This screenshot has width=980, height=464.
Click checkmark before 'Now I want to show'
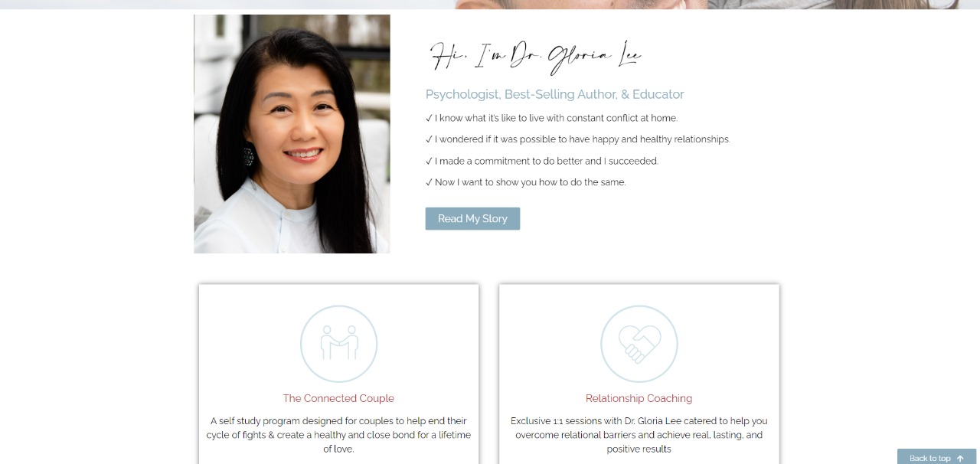coord(429,182)
